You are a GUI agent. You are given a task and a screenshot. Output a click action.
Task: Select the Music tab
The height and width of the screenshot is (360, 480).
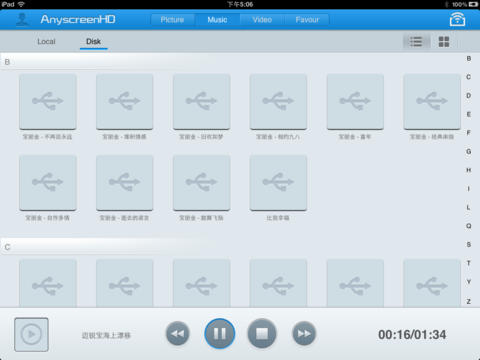tap(217, 20)
